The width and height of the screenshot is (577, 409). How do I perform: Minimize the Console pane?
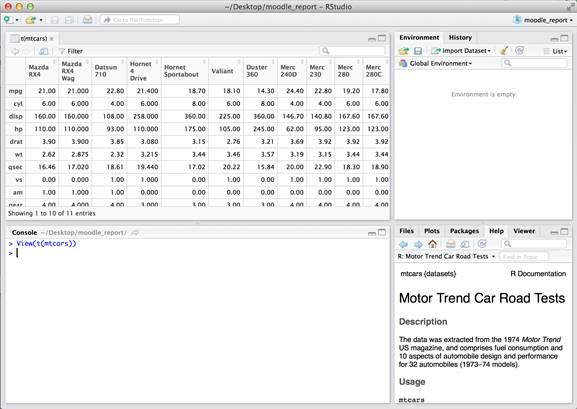point(372,233)
